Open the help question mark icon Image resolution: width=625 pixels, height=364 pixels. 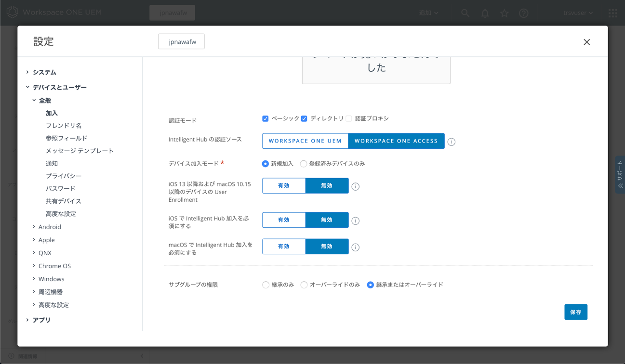(524, 13)
